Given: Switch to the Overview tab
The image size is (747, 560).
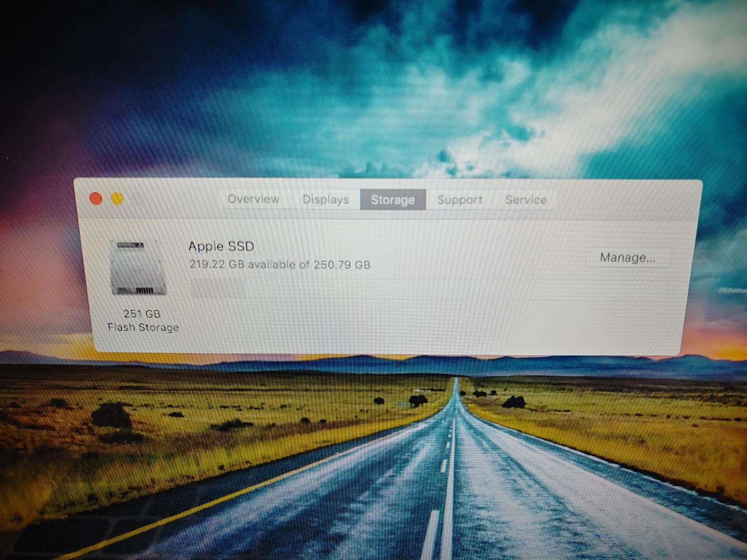Looking at the screenshot, I should (x=253, y=200).
